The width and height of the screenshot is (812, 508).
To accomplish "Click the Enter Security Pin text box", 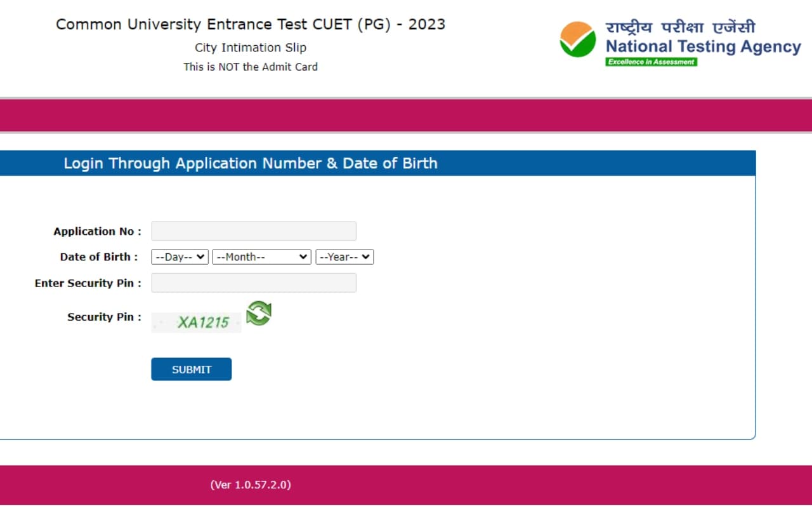I will tap(253, 283).
